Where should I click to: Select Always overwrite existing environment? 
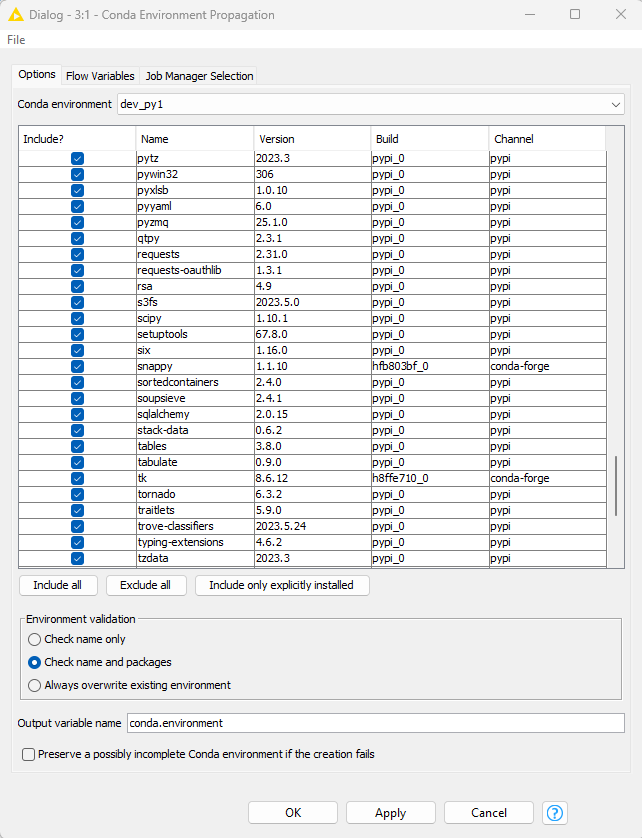point(34,685)
